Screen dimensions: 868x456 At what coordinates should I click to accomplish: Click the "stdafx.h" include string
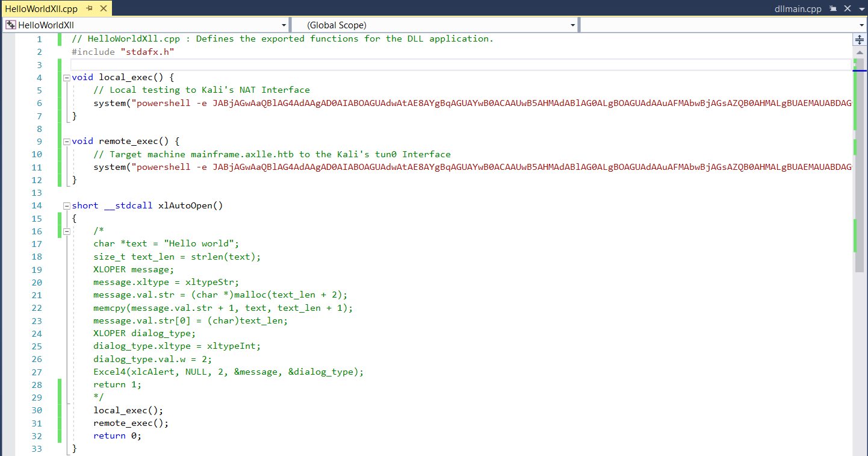(147, 52)
